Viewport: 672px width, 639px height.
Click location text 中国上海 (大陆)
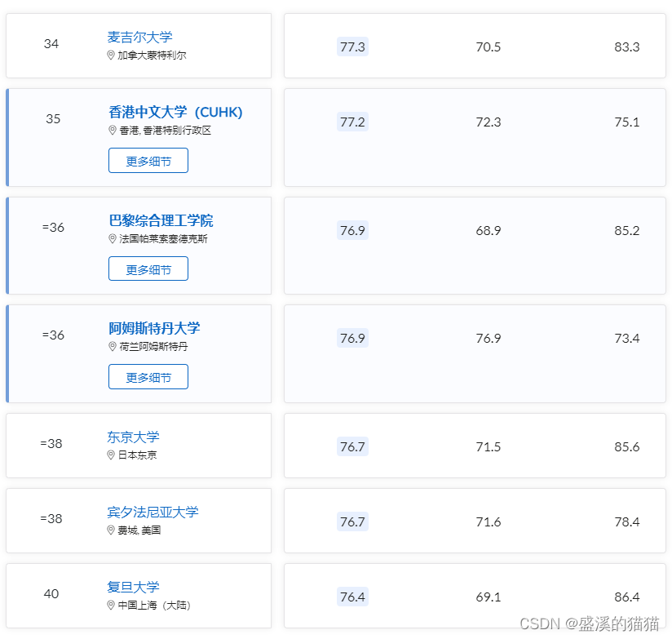coord(154,605)
